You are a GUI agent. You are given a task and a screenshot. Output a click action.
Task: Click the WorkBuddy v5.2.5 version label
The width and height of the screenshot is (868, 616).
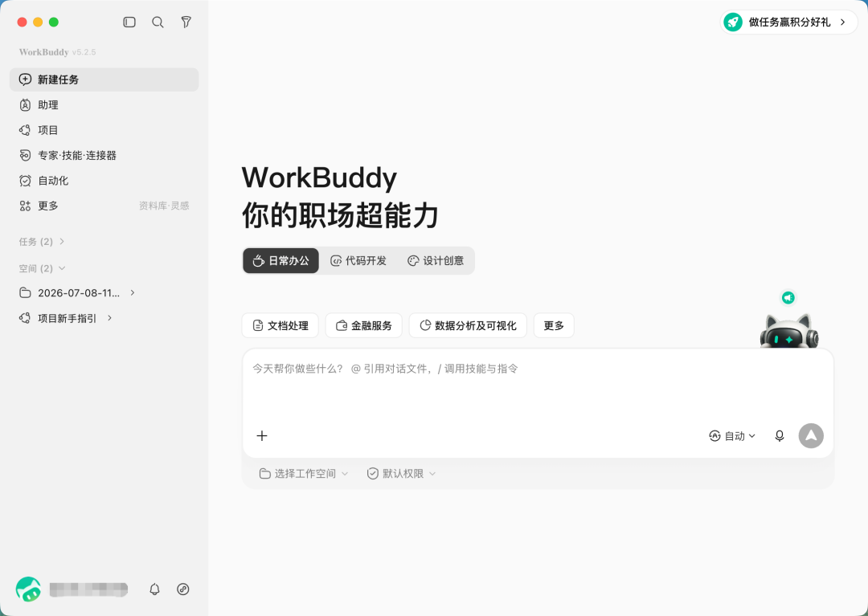click(58, 52)
